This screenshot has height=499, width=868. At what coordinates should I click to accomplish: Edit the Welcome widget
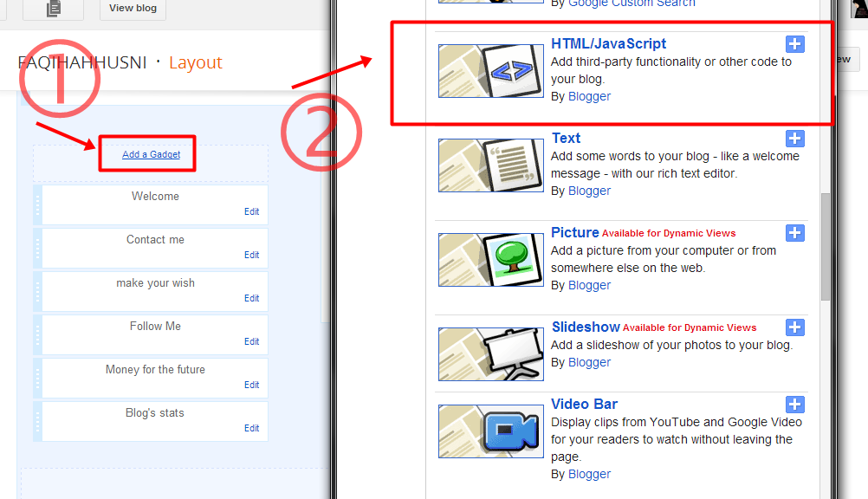(251, 211)
